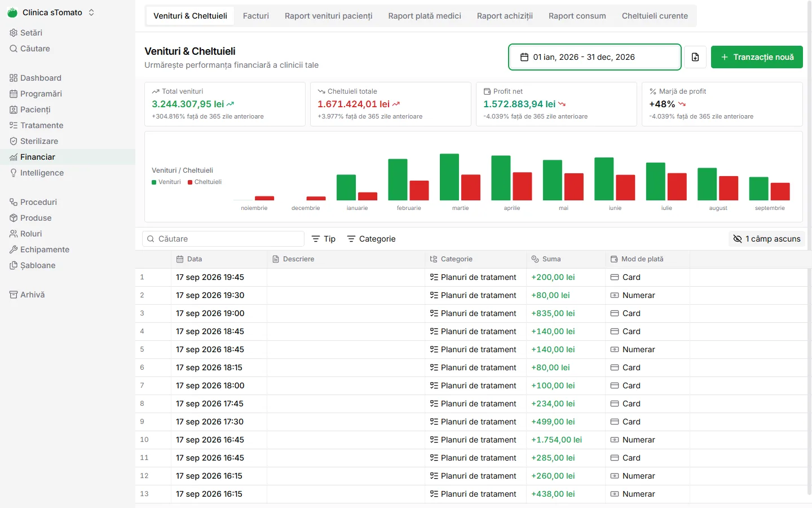Click the Tratamente list icon

(14, 125)
